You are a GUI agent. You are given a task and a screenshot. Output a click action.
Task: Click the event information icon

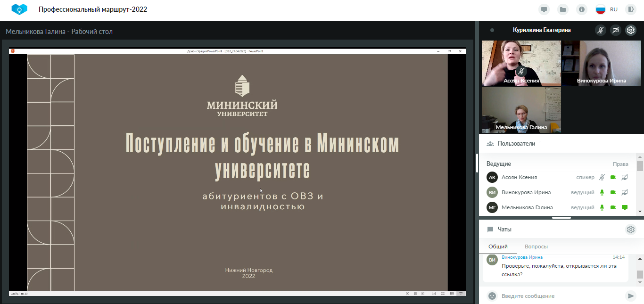pyautogui.click(x=582, y=9)
